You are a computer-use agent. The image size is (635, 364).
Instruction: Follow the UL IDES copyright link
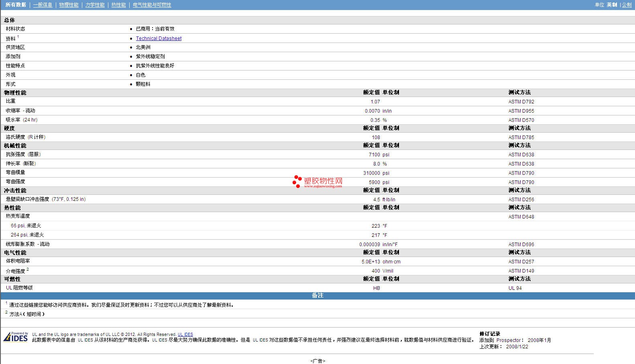(x=185, y=334)
